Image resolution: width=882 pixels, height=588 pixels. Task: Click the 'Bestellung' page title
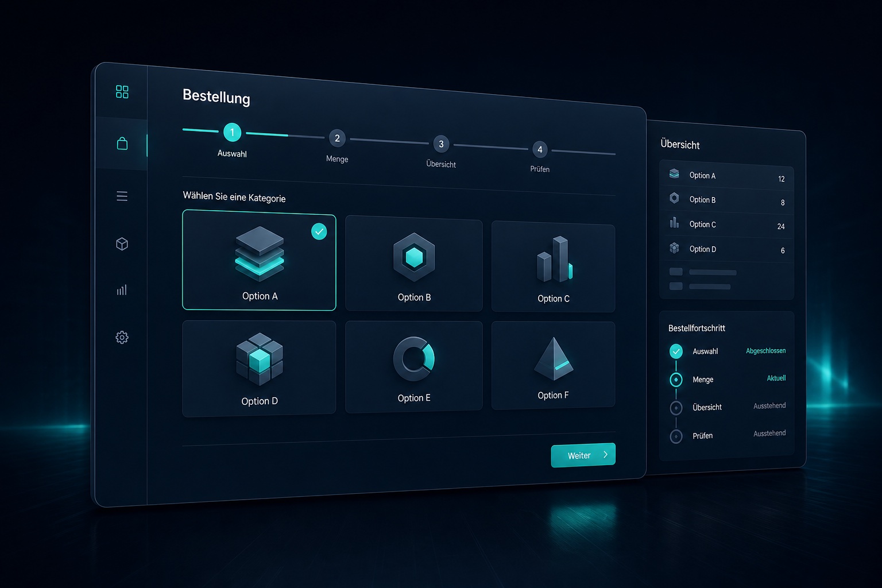click(216, 96)
